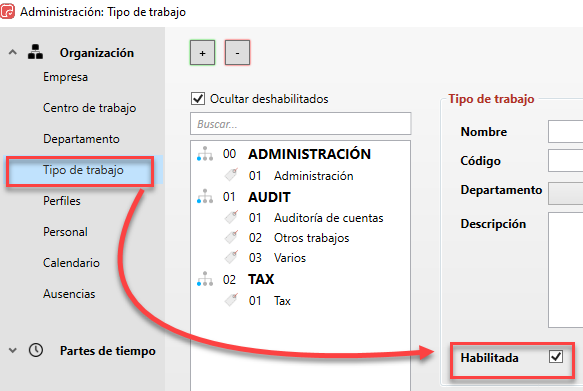
Task: Open Calendario in the sidebar
Action: (x=71, y=263)
